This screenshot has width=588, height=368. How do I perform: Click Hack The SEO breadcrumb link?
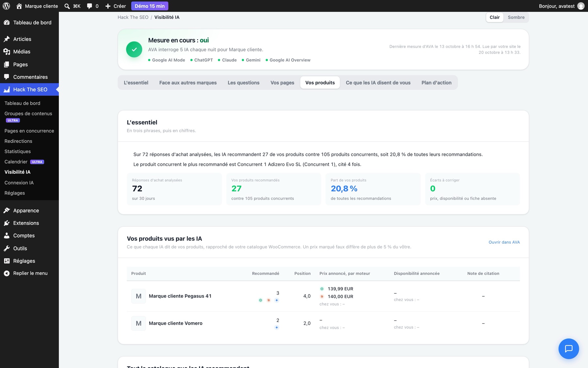click(x=133, y=17)
